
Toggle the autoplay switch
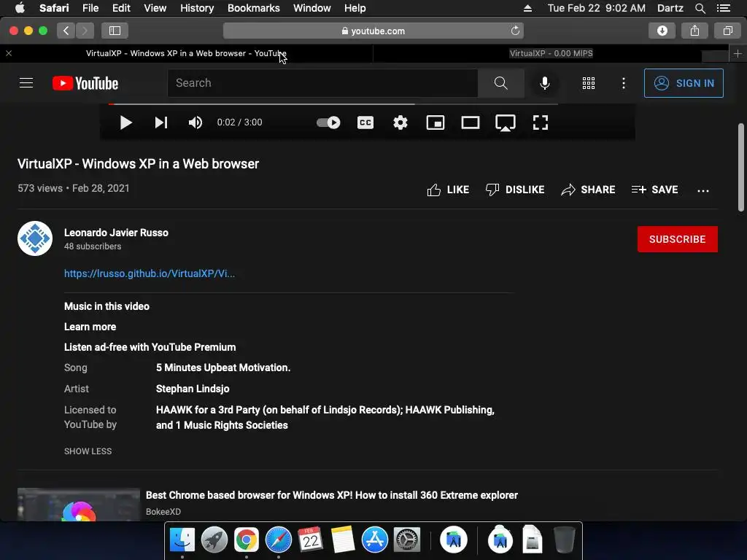click(328, 122)
